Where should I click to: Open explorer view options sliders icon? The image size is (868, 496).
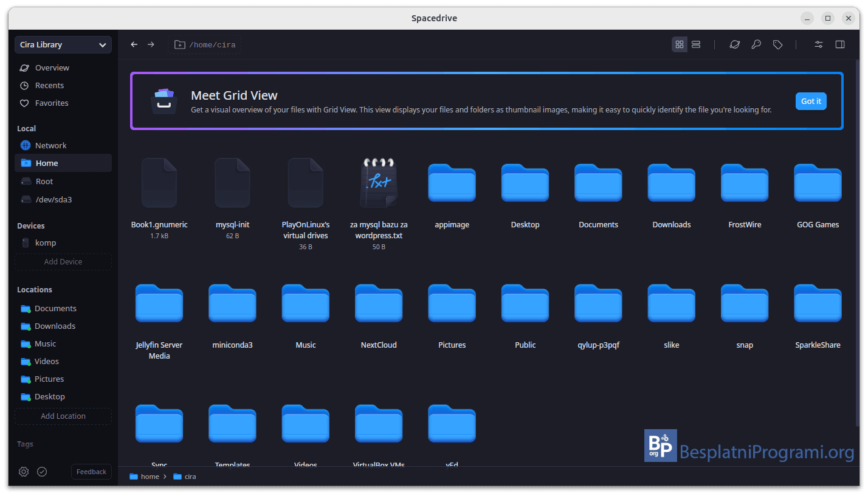(x=819, y=44)
